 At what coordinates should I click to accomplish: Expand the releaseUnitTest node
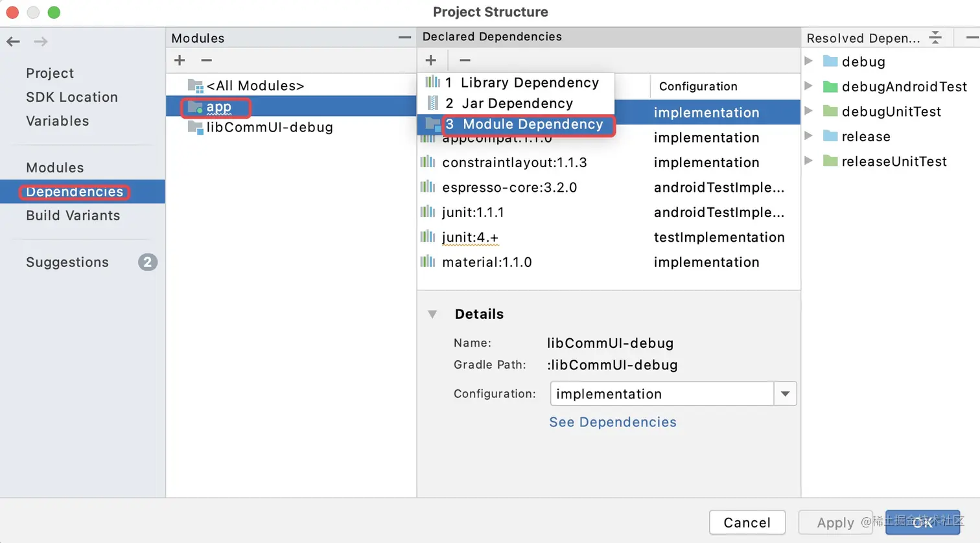click(809, 161)
